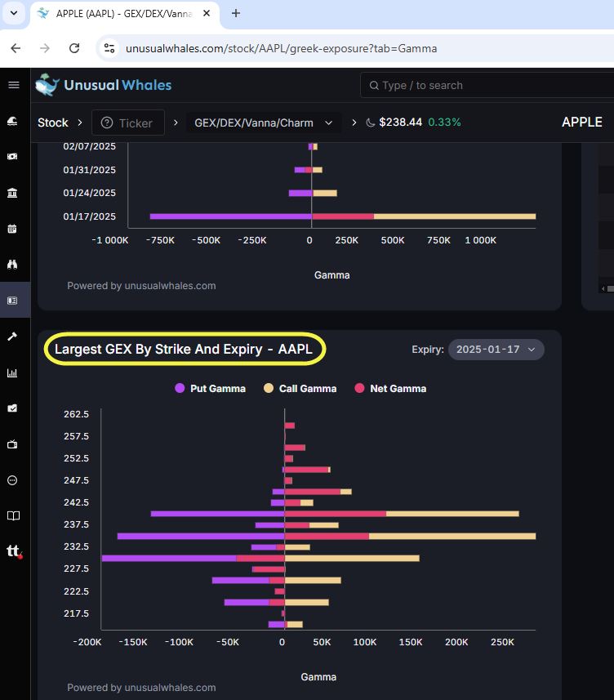The height and width of the screenshot is (700, 614).
Task: Open the money bill sidebar icon
Action: coord(12,156)
